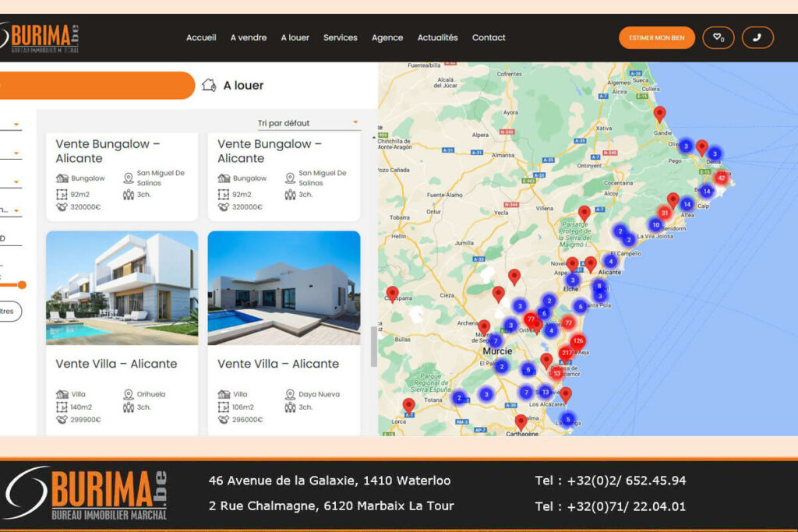The image size is (798, 532).
Task: Open the Agence menu item
Action: (x=387, y=37)
